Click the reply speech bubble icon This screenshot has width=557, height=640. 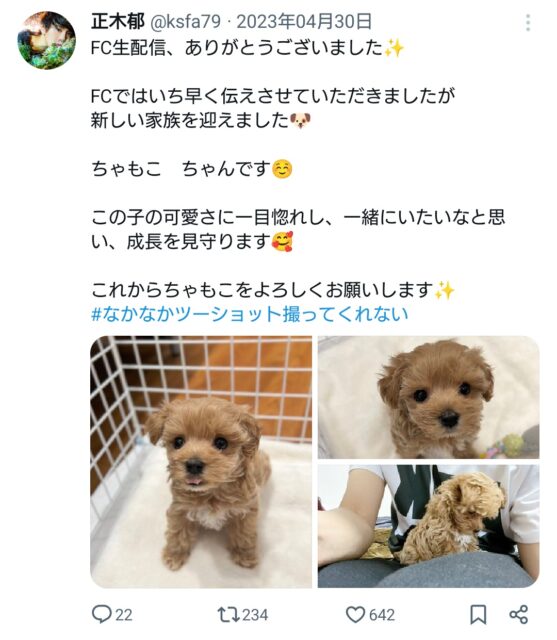(102, 614)
